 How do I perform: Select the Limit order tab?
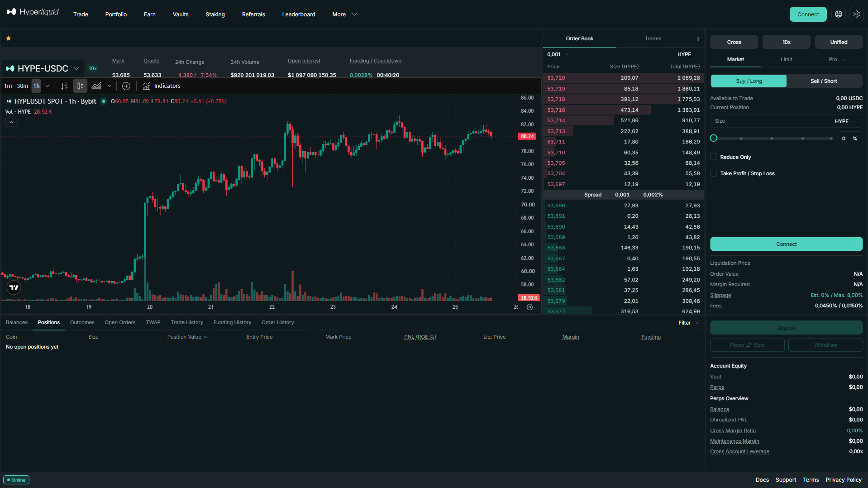(786, 59)
